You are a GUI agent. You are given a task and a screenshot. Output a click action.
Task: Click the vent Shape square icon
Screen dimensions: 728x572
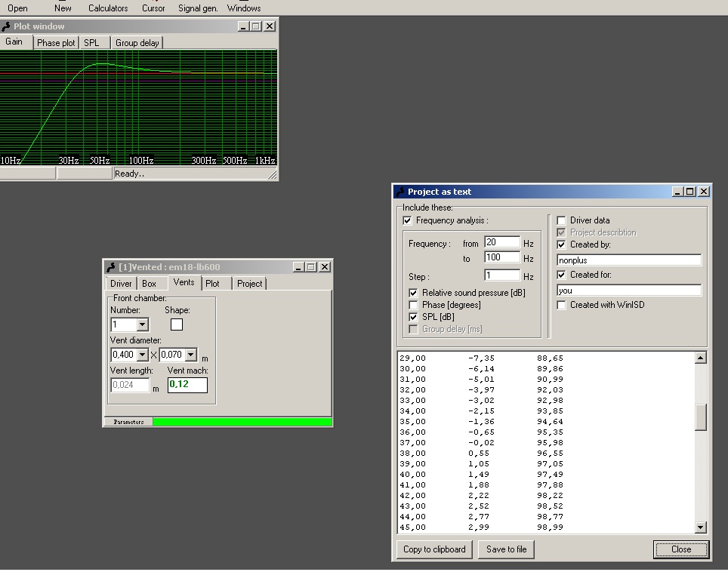point(177,324)
